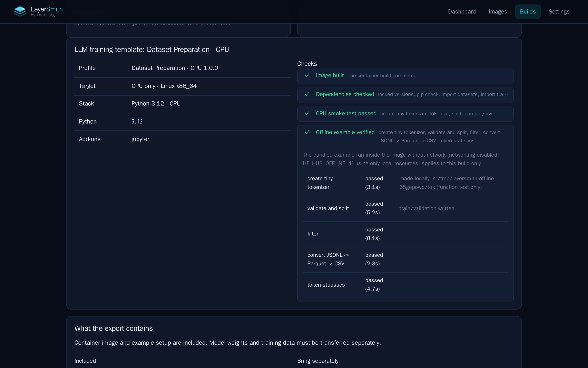Viewport: 588px width, 368px height.
Task: Click the LayerSmith stacked-layers logo icon
Action: (20, 11)
